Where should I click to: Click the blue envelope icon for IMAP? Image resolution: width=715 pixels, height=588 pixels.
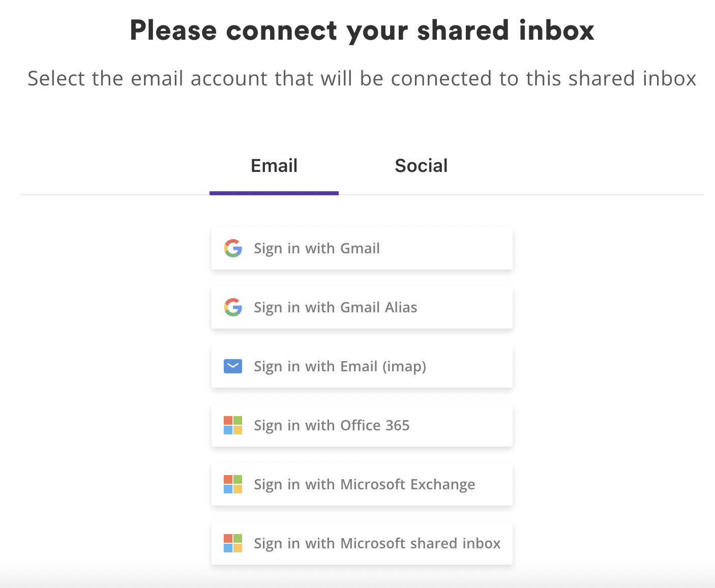click(233, 366)
